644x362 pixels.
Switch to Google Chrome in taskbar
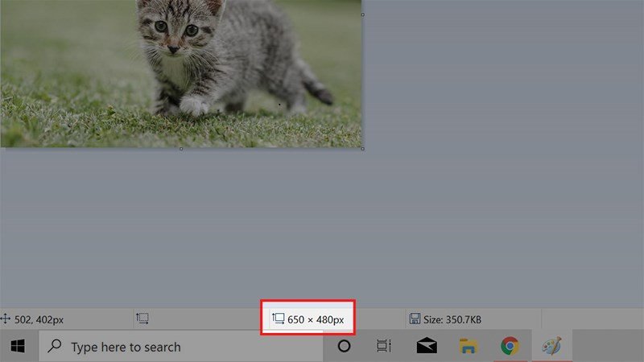pos(510,347)
